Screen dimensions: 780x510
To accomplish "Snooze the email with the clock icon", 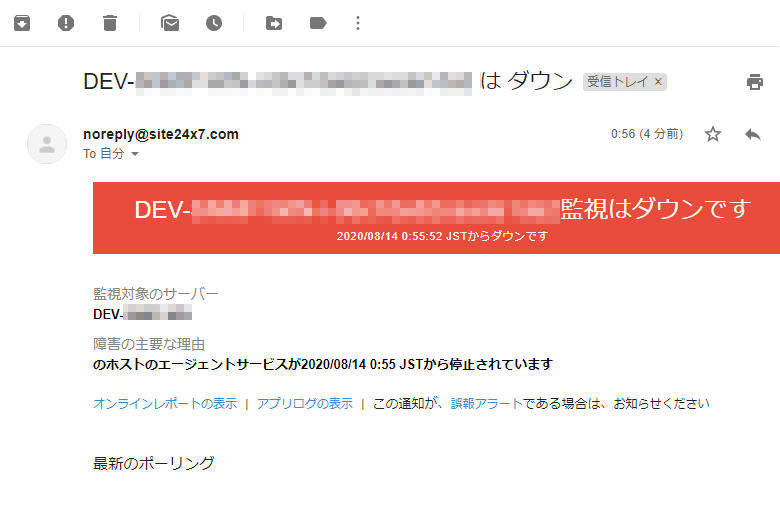I will 214,23.
